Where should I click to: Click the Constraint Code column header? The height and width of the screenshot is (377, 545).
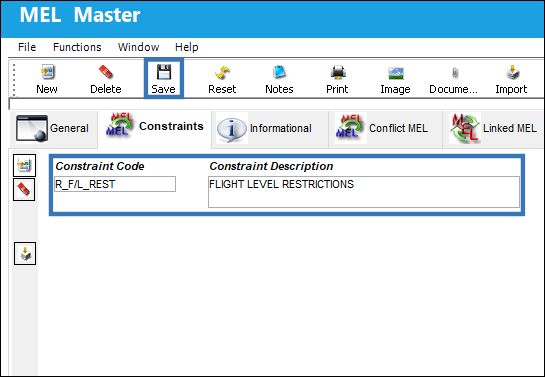100,166
